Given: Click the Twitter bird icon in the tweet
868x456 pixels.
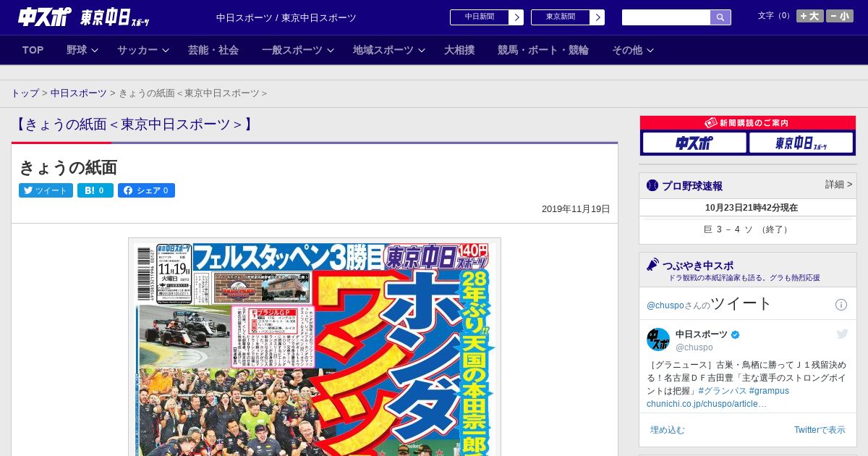Looking at the screenshot, I should (x=843, y=334).
